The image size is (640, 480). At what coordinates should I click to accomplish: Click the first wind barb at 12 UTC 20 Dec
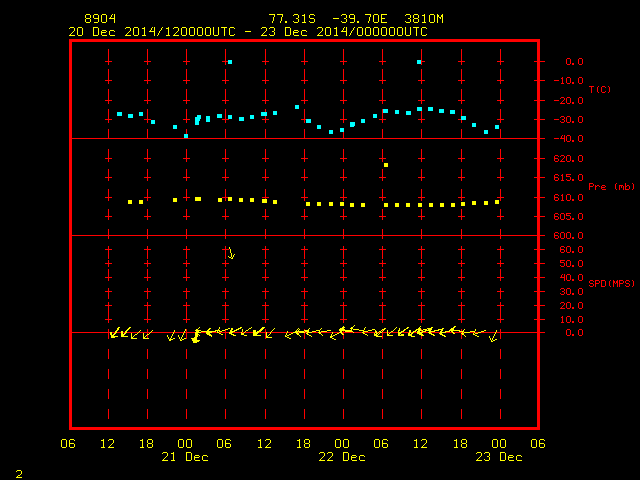115,333
